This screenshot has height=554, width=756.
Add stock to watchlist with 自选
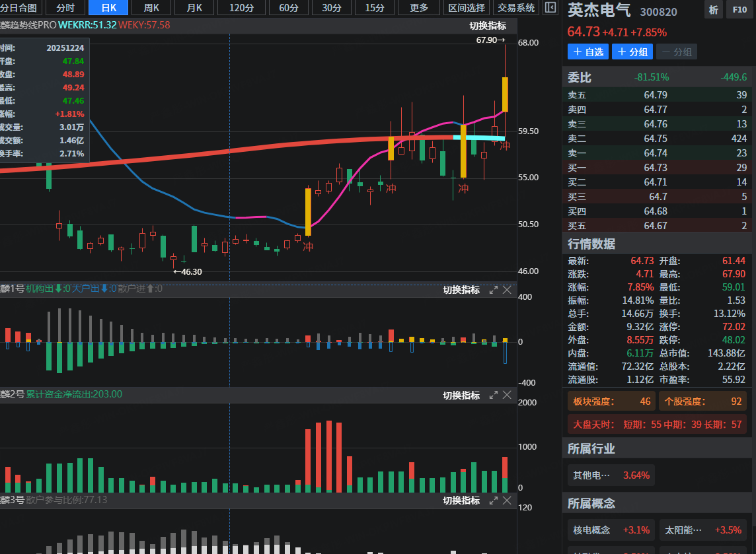click(587, 52)
